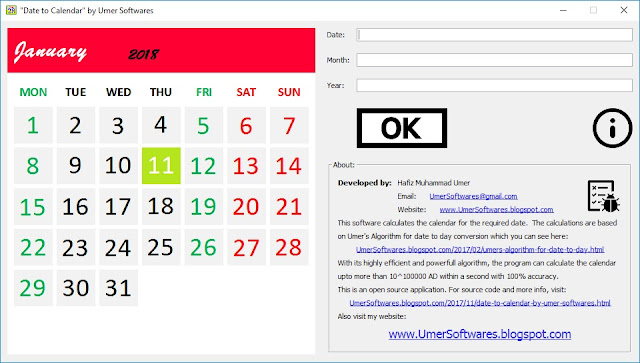640x363 pixels.
Task: Click the bug report checklist icon
Action: [604, 196]
